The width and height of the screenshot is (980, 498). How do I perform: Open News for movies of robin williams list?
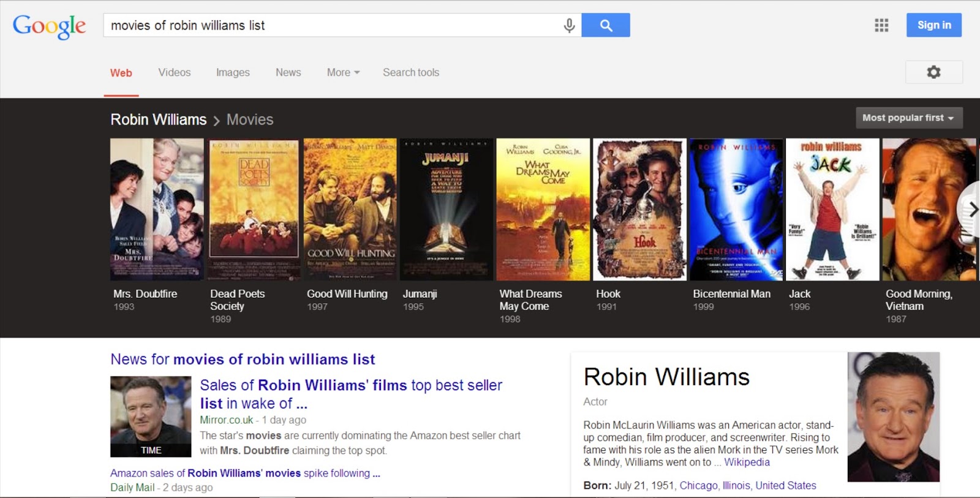(243, 360)
